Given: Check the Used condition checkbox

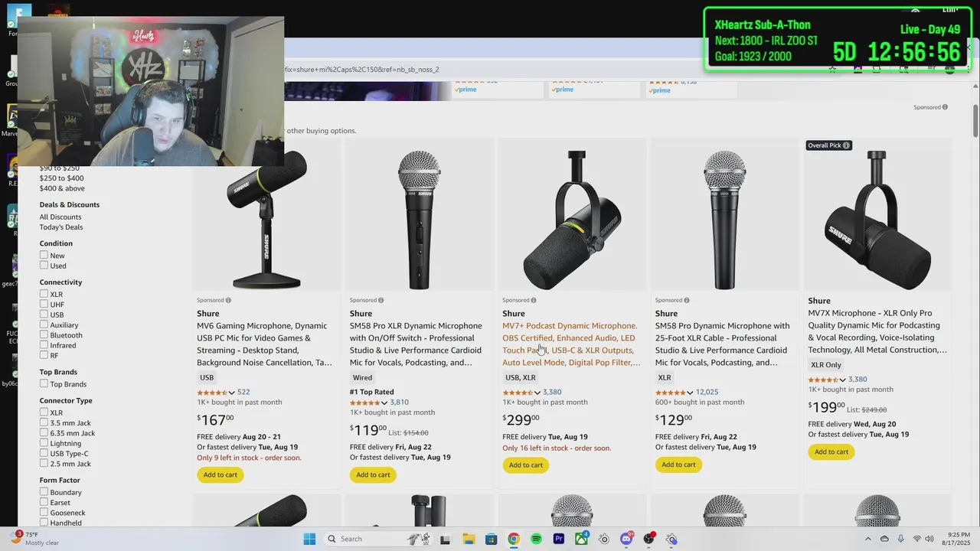Looking at the screenshot, I should [44, 266].
